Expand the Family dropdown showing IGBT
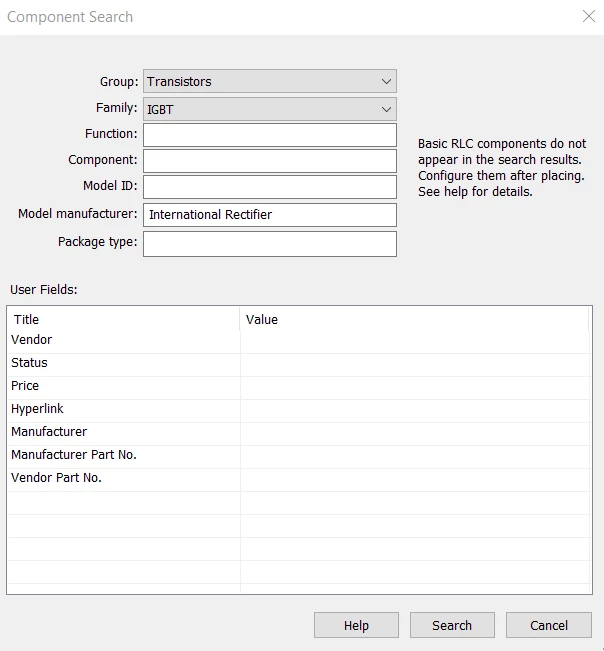 pos(270,109)
